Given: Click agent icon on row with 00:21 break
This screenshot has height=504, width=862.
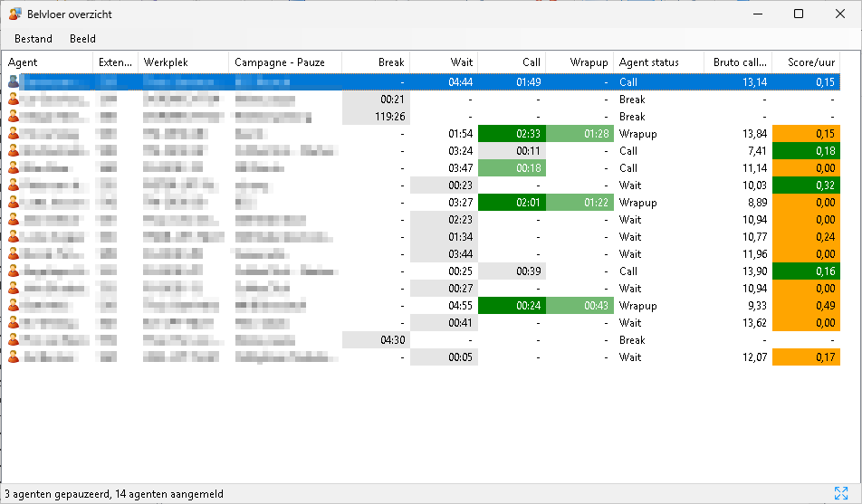Looking at the screenshot, I should point(14,100).
